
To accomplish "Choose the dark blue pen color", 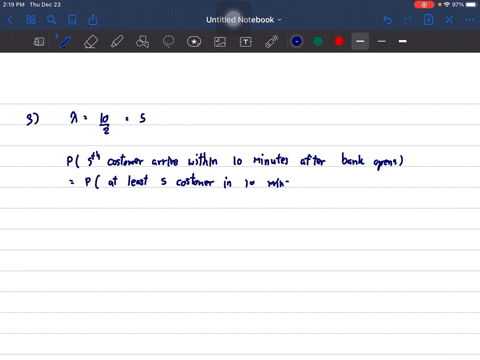I will [297, 41].
